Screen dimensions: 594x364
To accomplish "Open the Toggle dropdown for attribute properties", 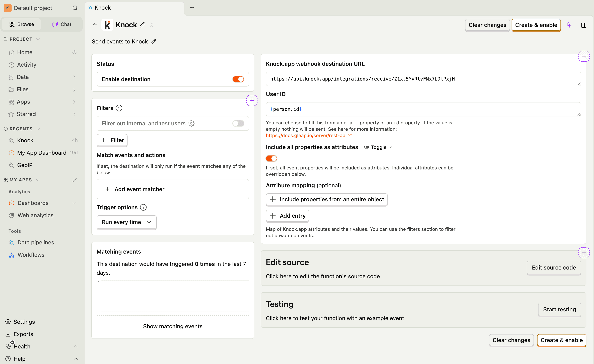I will point(378,147).
